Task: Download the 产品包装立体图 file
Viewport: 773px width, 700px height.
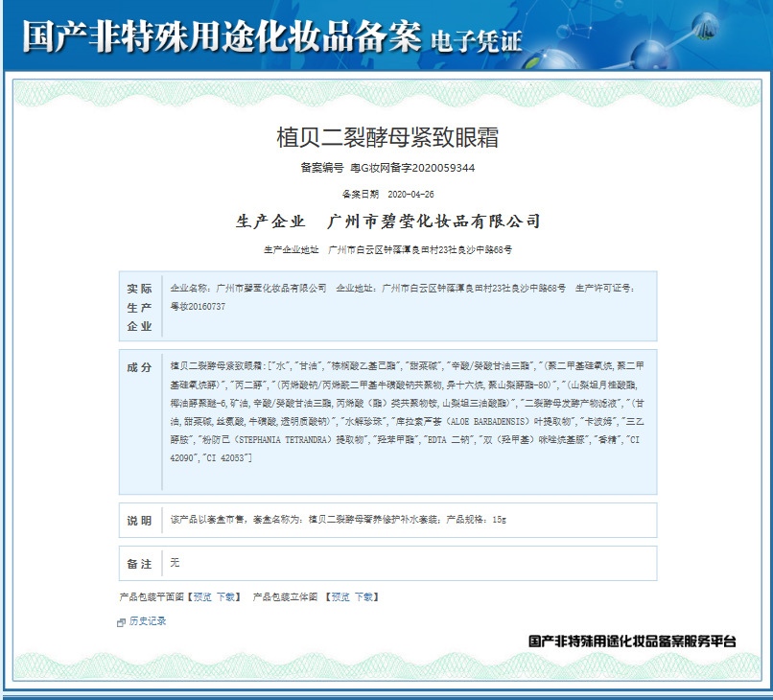Action: click(x=364, y=597)
